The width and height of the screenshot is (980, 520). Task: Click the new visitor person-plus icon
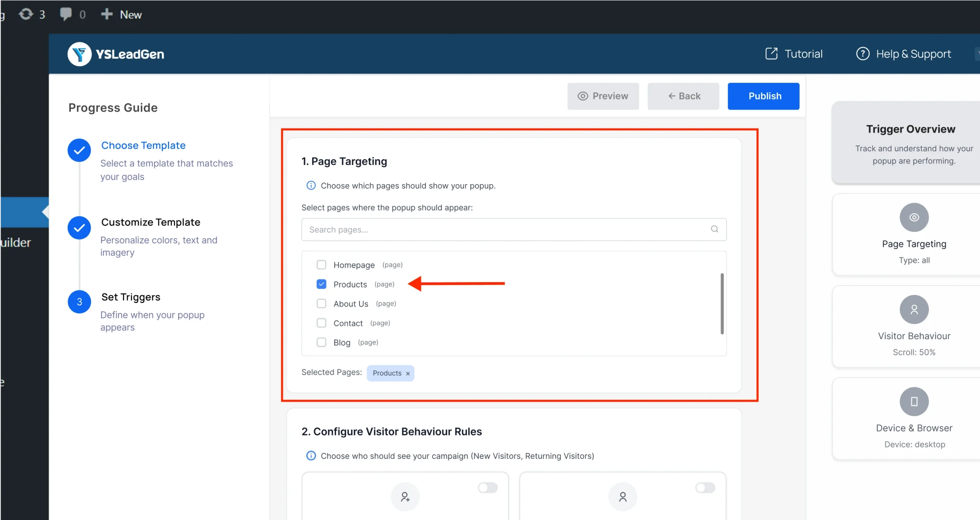click(405, 497)
